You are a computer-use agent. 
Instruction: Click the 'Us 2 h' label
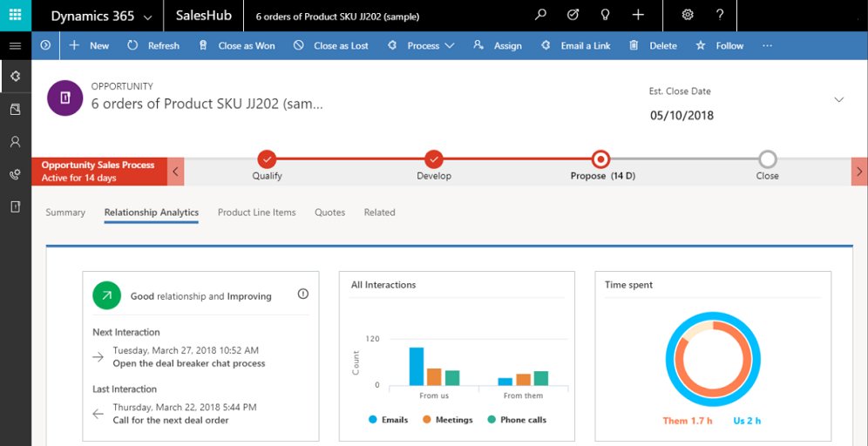[x=748, y=421]
